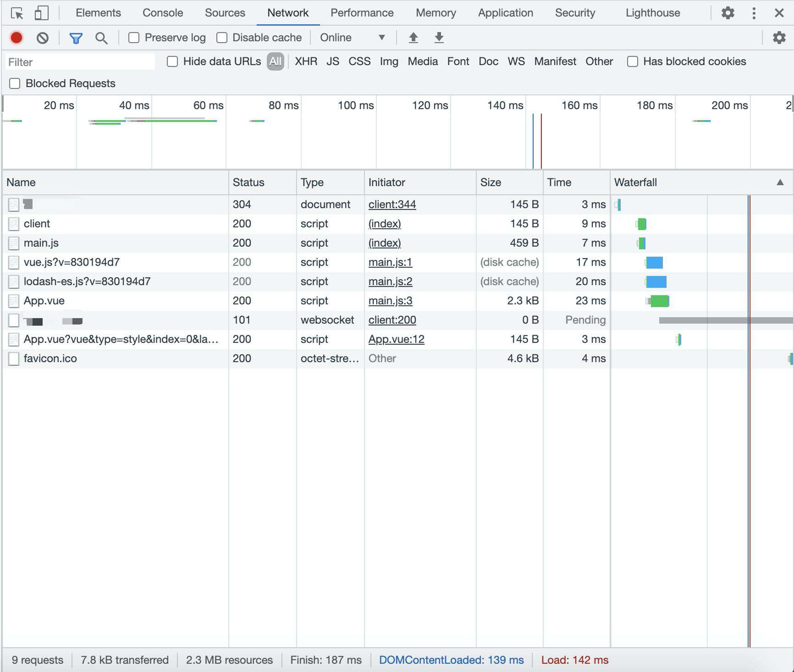
Task: Sort by the Name column header
Action: click(116, 182)
